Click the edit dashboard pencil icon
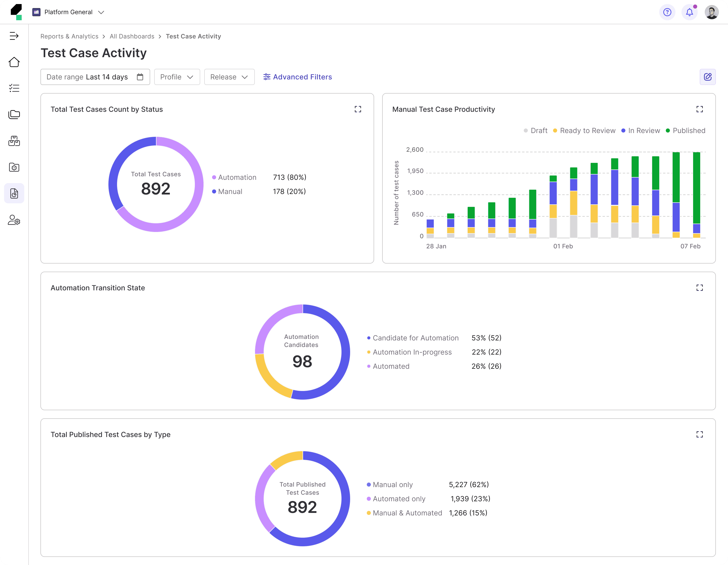The height and width of the screenshot is (565, 728). coord(707,77)
